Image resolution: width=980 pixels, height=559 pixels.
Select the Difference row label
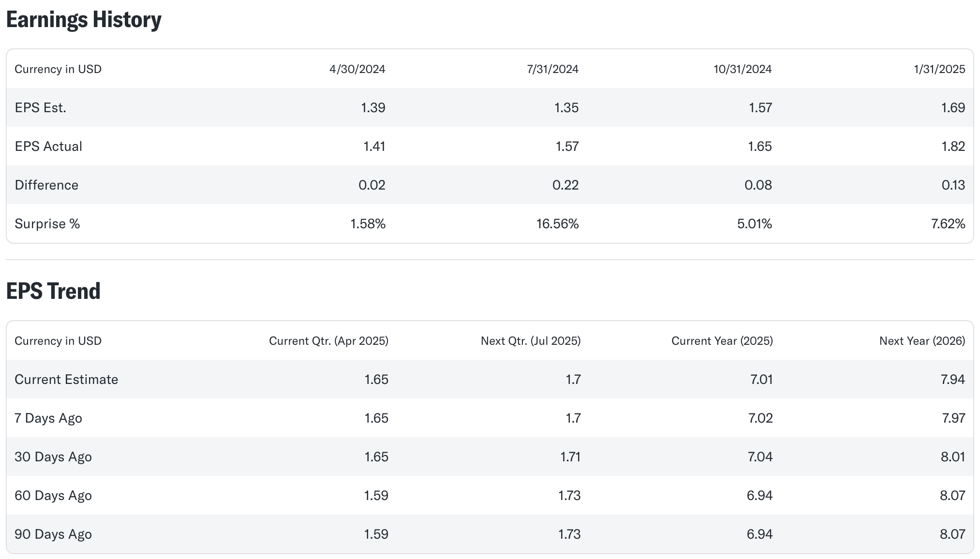point(46,185)
